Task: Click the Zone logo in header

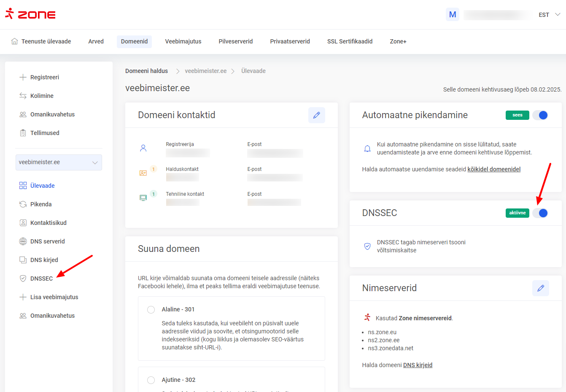Action: (30, 14)
